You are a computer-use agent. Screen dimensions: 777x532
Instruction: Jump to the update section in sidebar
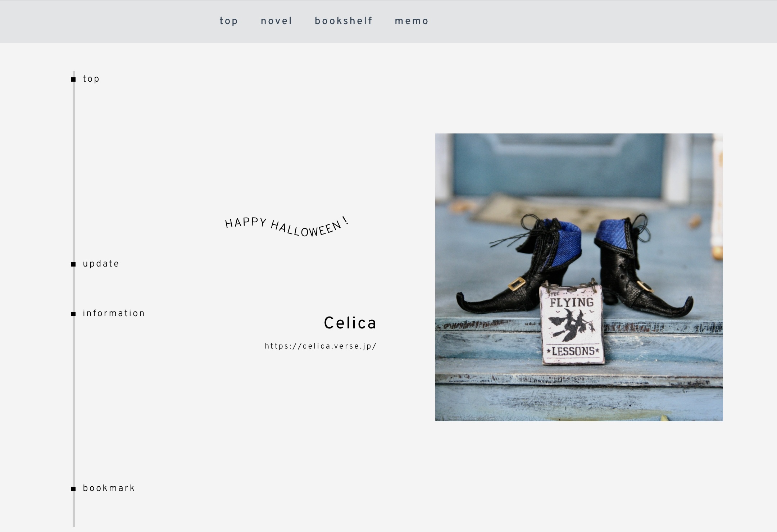pos(101,264)
